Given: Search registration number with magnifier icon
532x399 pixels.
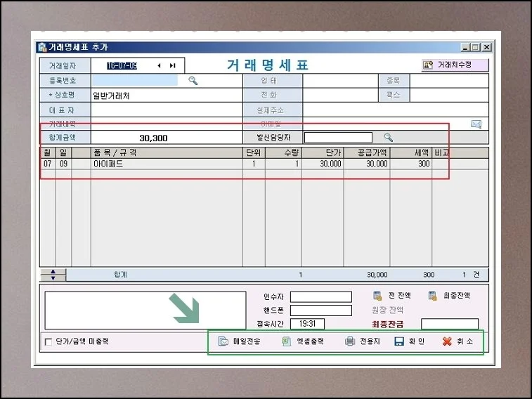Looking at the screenshot, I should pyautogui.click(x=193, y=80).
